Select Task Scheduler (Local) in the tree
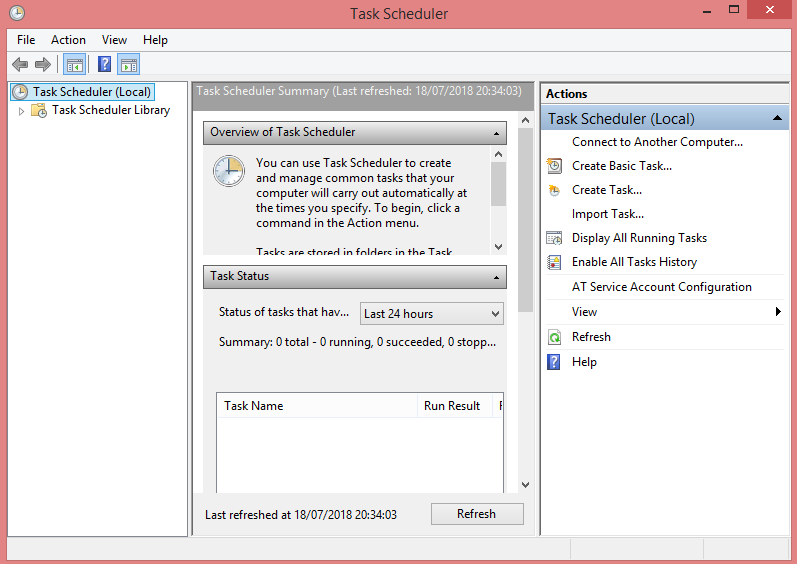Screen dimensions: 797x564 (x=91, y=92)
